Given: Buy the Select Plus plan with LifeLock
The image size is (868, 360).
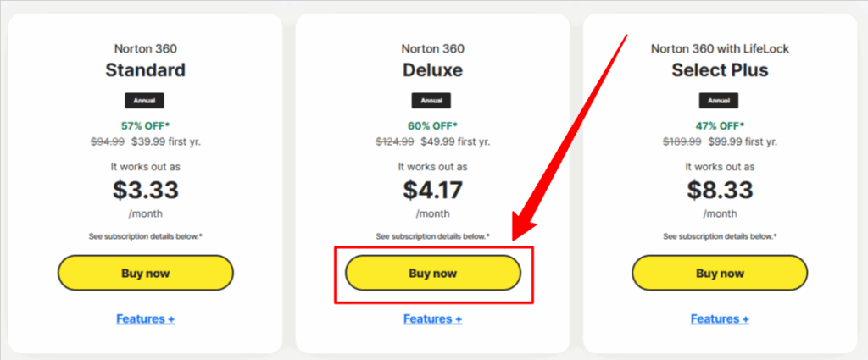Looking at the screenshot, I should [720, 273].
